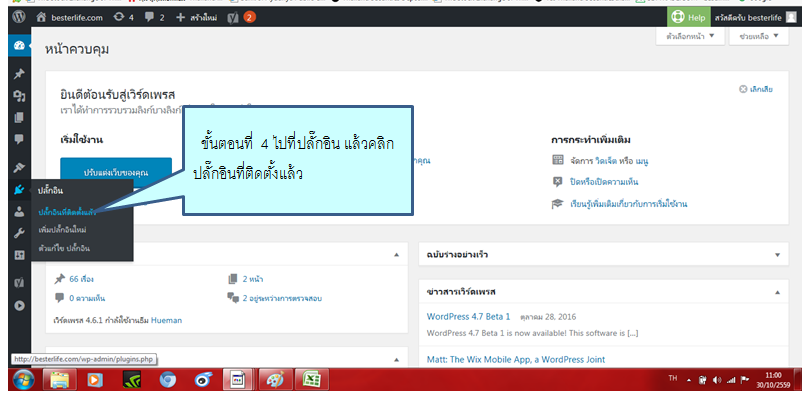Image resolution: width=805 pixels, height=395 pixels.
Task: Open Comments sidebar icon
Action: (19, 139)
